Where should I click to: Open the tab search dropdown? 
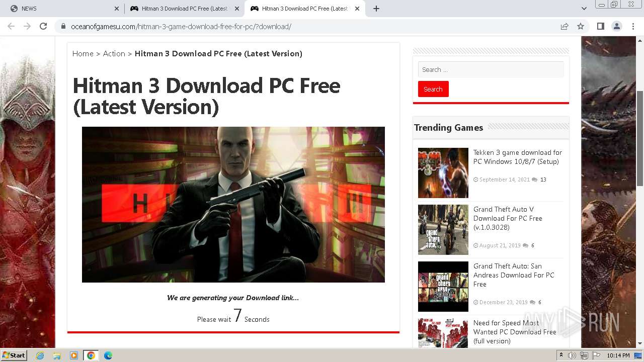(584, 9)
